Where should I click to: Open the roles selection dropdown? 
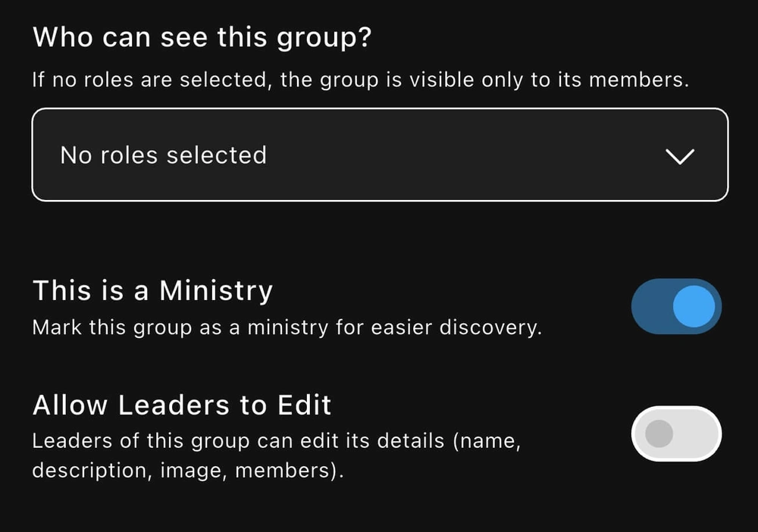coord(379,155)
